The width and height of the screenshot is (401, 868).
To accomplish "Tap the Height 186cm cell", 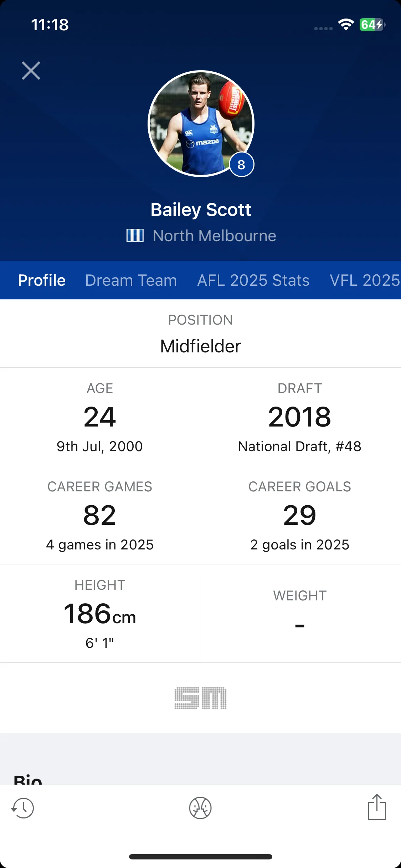I will [100, 613].
